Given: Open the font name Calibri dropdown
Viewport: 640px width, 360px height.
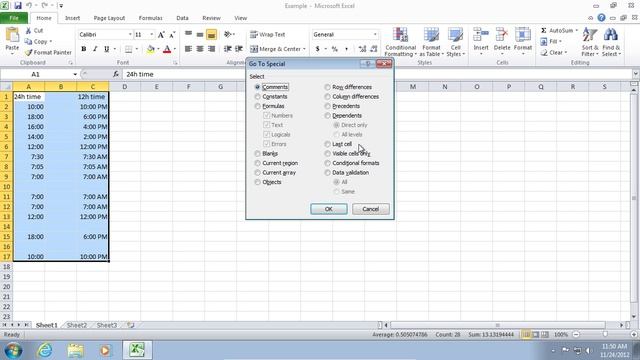Looking at the screenshot, I should coord(130,35).
